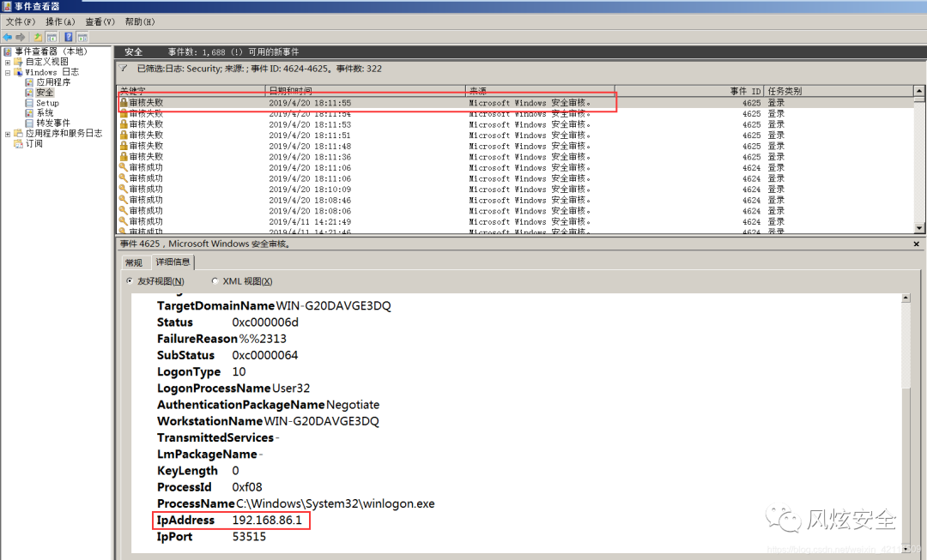Open the 文件(F) menu
Screen dimensions: 927x560
click(x=21, y=21)
